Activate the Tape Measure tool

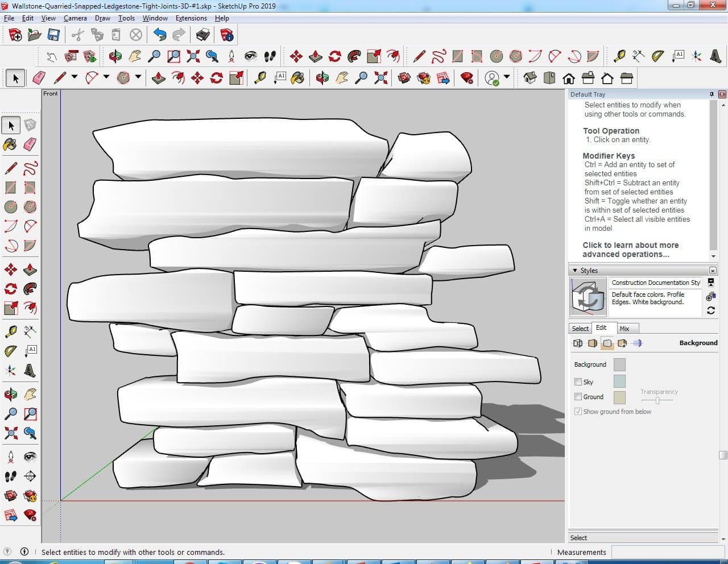pos(11,331)
